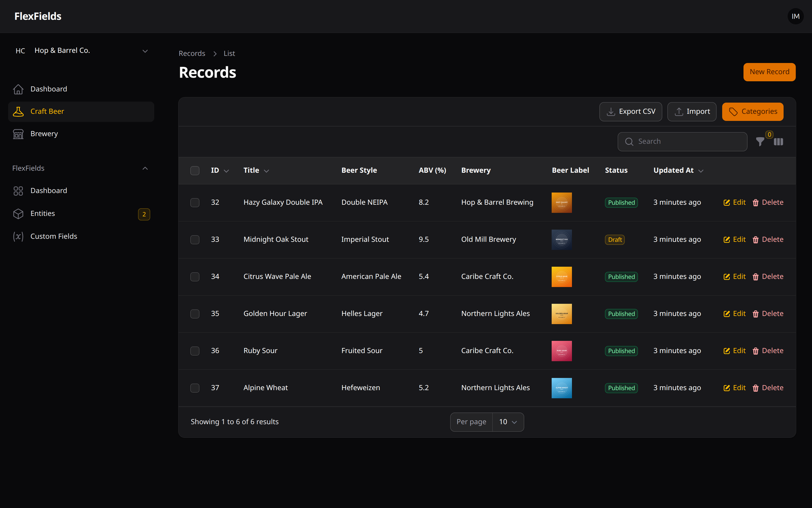Select the Alpine Wheat row checkbox
This screenshot has width=812, height=508.
[x=195, y=388]
